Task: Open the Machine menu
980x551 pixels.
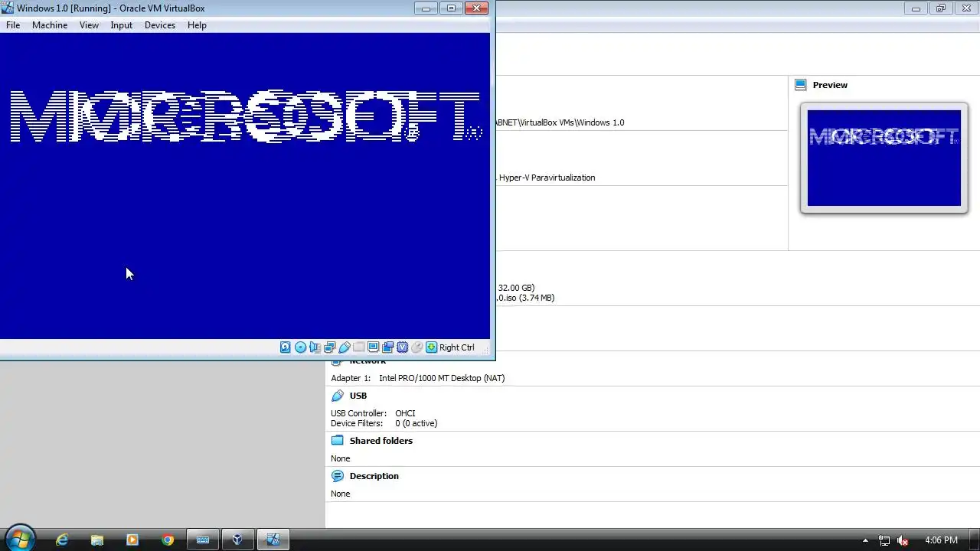Action: click(x=50, y=25)
